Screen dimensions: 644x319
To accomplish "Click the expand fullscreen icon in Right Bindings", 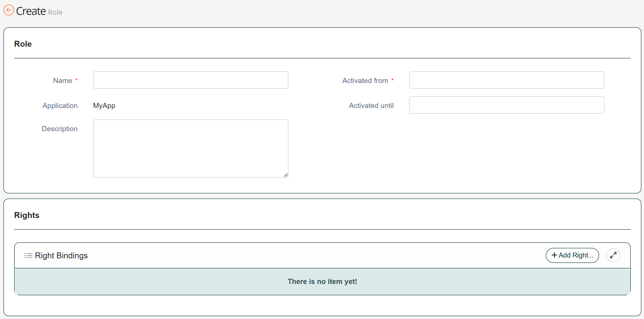I will tap(613, 255).
